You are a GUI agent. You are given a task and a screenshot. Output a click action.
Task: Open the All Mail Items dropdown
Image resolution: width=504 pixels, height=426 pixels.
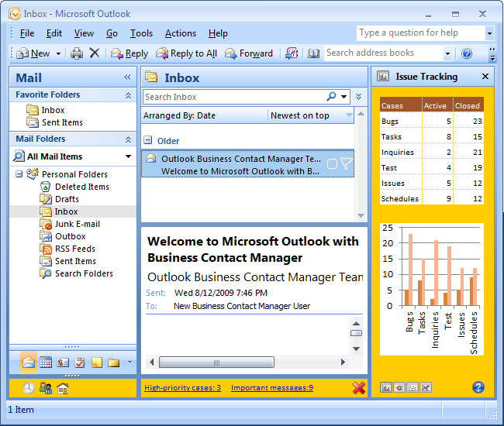pyautogui.click(x=128, y=156)
